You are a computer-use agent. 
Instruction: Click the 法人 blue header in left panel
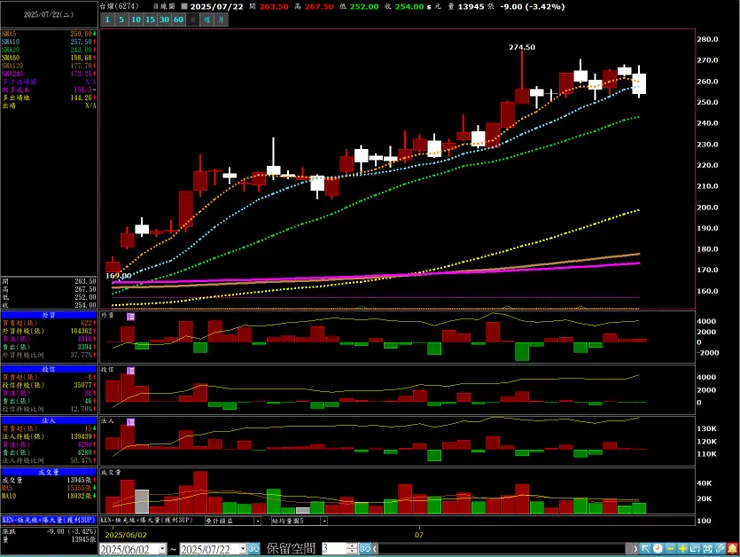click(49, 421)
